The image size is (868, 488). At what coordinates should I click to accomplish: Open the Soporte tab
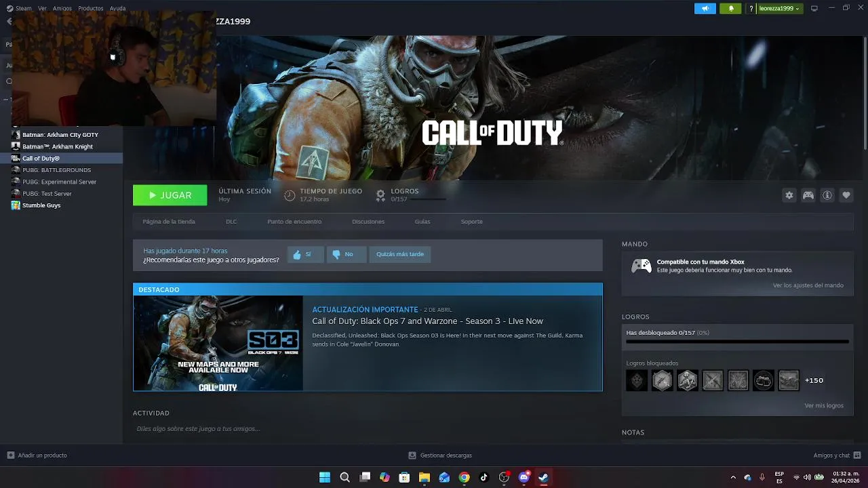pos(472,222)
